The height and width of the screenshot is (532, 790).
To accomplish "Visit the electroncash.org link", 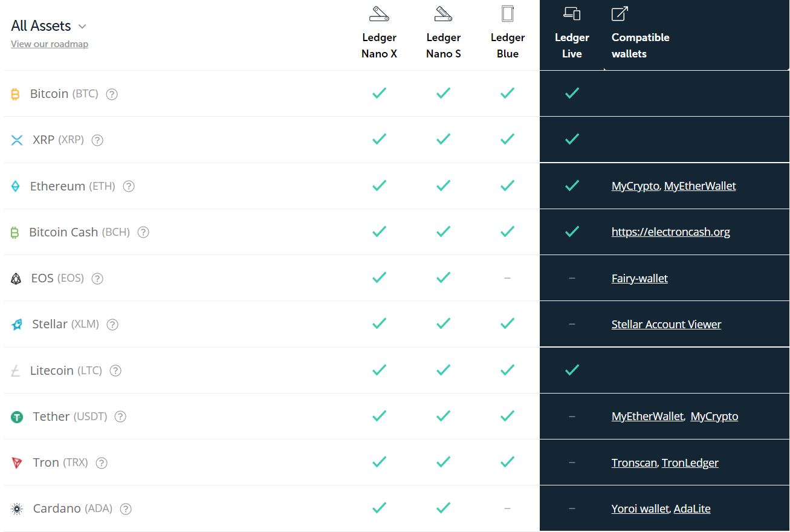I will tap(670, 232).
